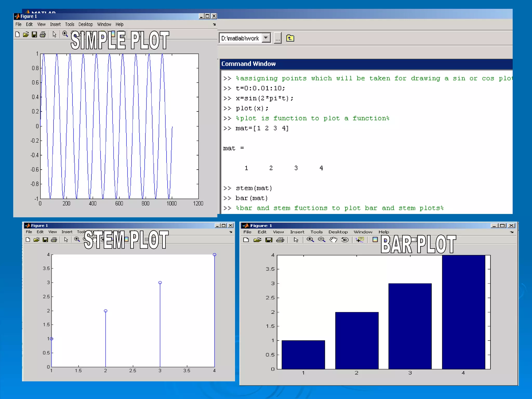This screenshot has height=399, width=532.
Task: Open View menu in Stem Plot figure
Action: [52, 232]
